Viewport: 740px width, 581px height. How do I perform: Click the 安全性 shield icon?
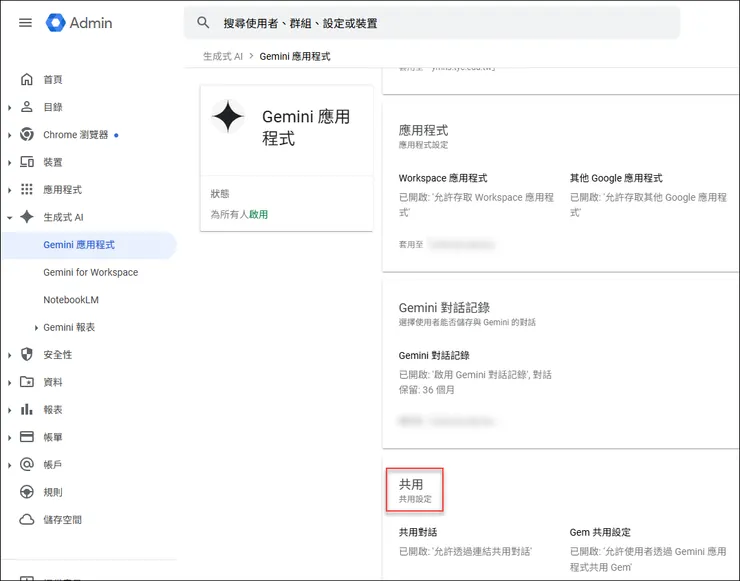click(27, 354)
